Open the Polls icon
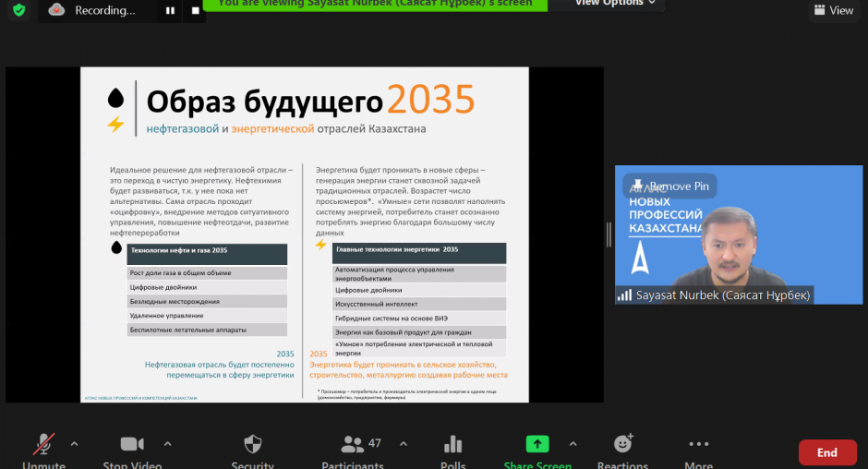 tap(452, 446)
